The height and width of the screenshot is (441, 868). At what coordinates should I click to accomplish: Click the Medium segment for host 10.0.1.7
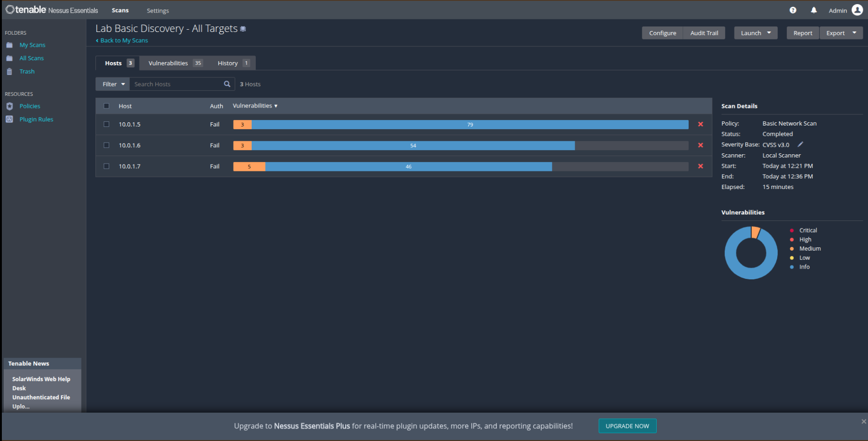pyautogui.click(x=249, y=166)
